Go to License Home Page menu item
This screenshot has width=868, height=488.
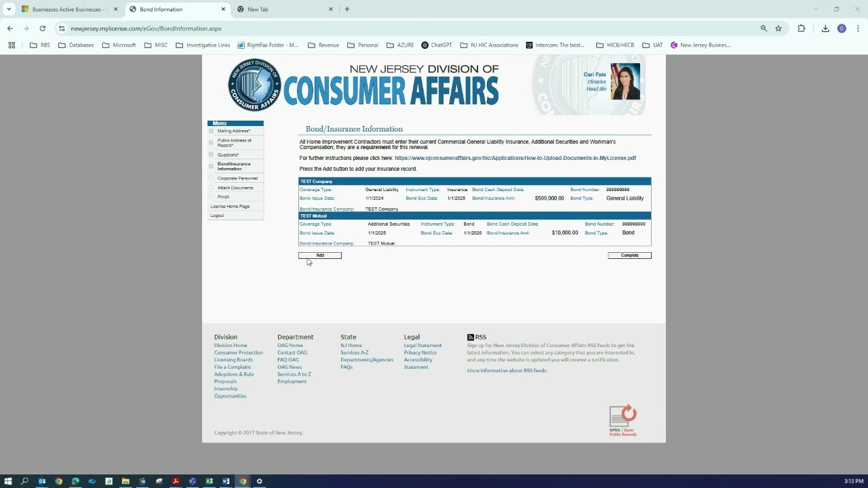230,206
